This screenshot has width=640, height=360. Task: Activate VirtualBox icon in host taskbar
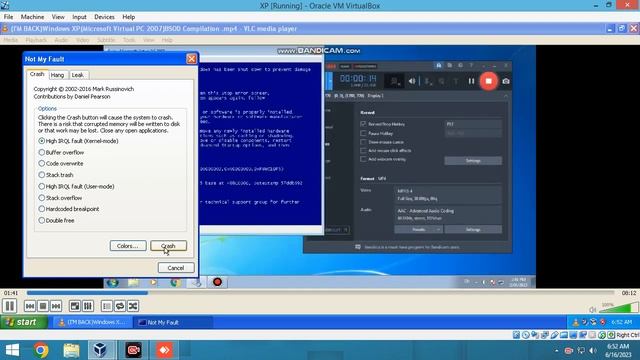101,350
